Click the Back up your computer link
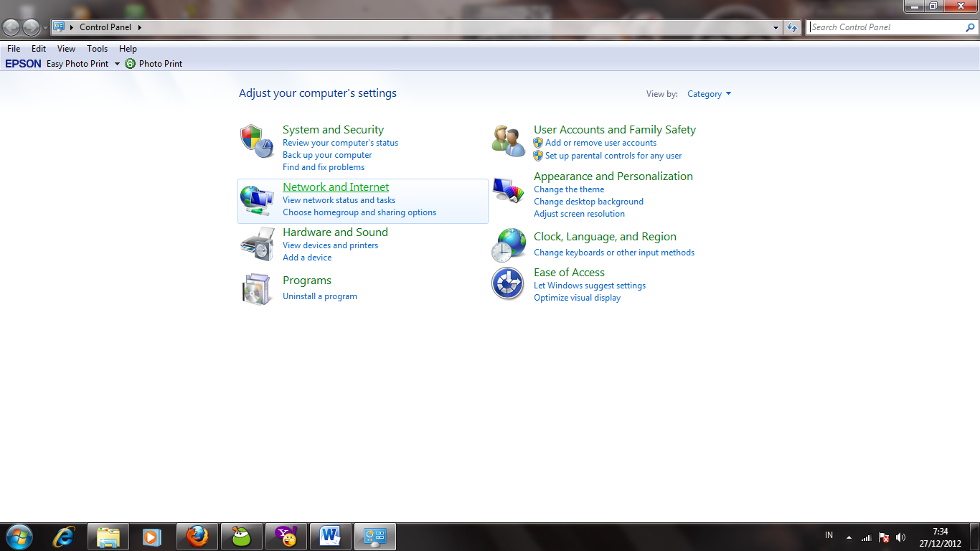 point(327,154)
